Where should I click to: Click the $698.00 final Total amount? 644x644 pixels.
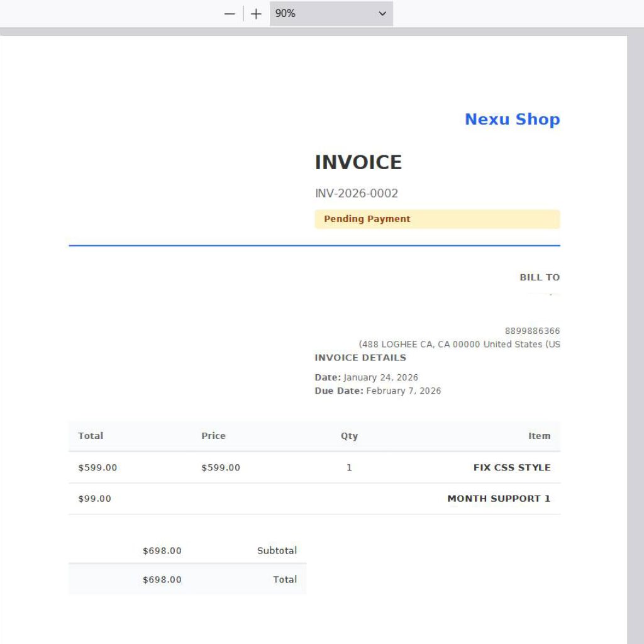click(x=162, y=579)
